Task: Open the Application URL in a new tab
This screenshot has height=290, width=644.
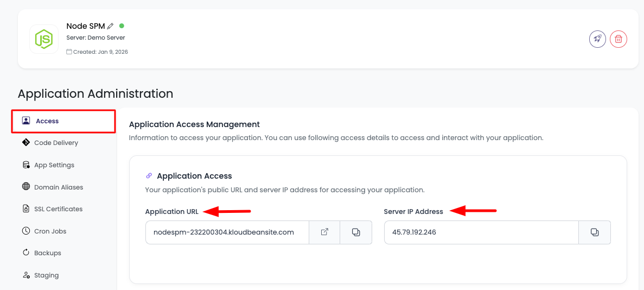Action: coord(324,232)
